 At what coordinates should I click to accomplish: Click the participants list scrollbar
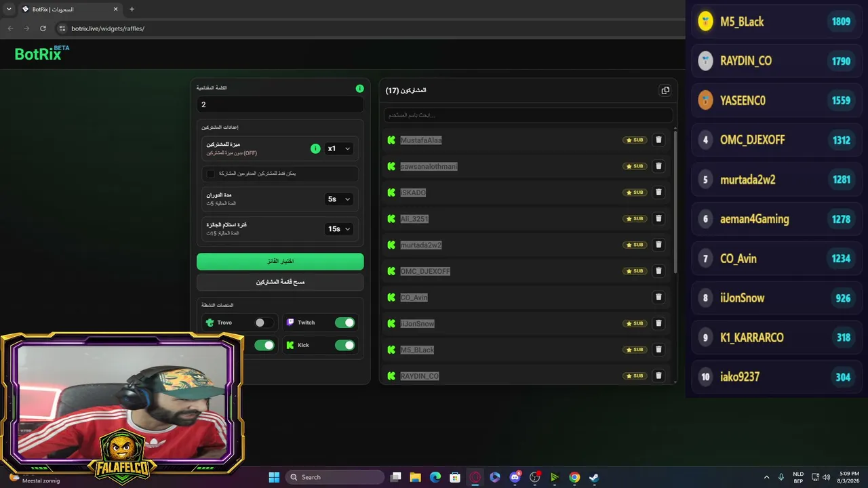point(675,201)
